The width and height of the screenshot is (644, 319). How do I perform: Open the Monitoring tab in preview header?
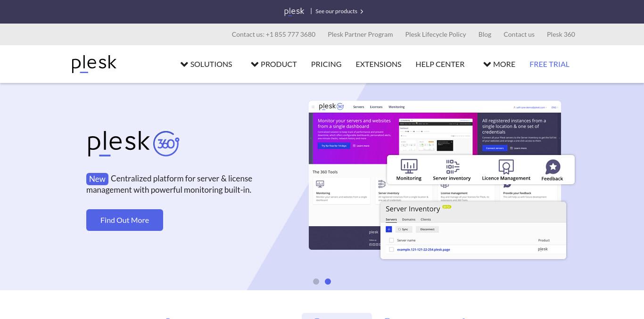click(x=396, y=107)
